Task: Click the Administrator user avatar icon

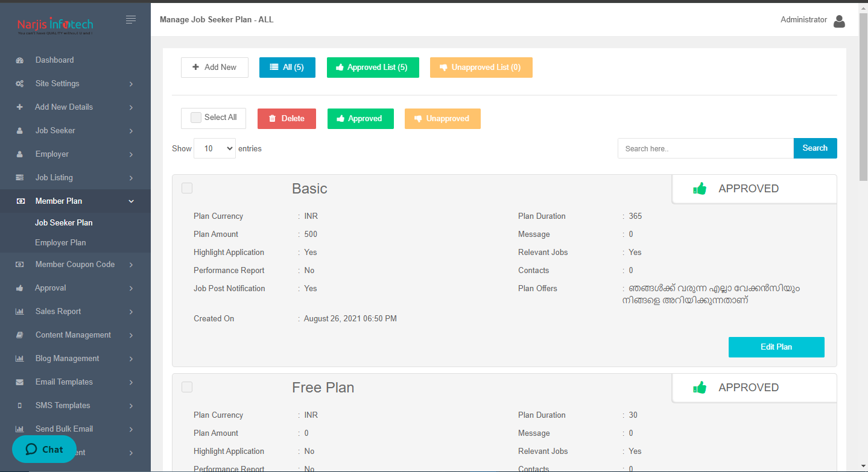Action: (x=839, y=22)
